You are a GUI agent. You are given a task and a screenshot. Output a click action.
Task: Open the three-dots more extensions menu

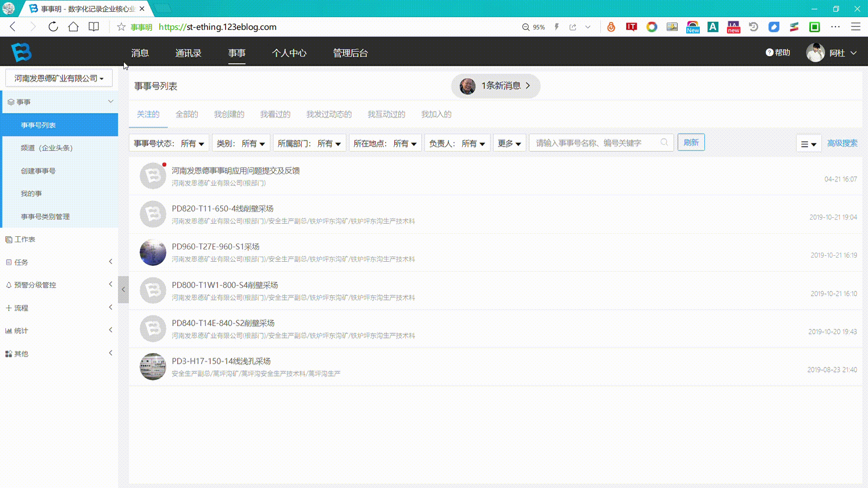(835, 27)
